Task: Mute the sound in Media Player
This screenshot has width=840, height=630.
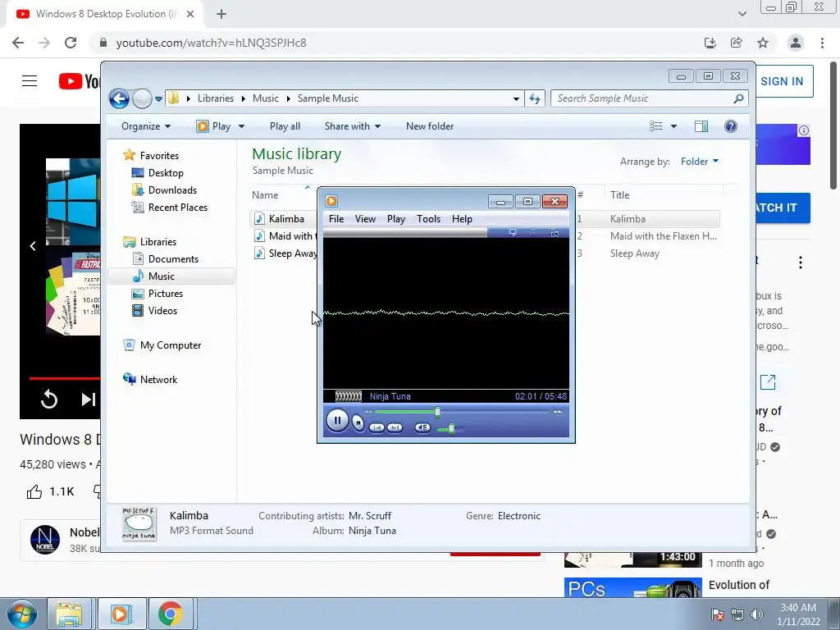Action: 422,427
